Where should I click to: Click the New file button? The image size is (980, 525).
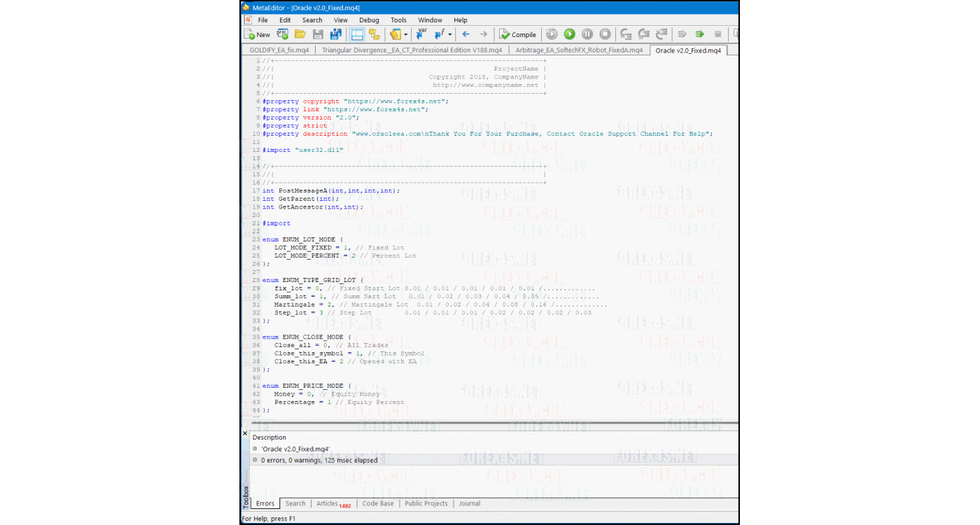(257, 34)
